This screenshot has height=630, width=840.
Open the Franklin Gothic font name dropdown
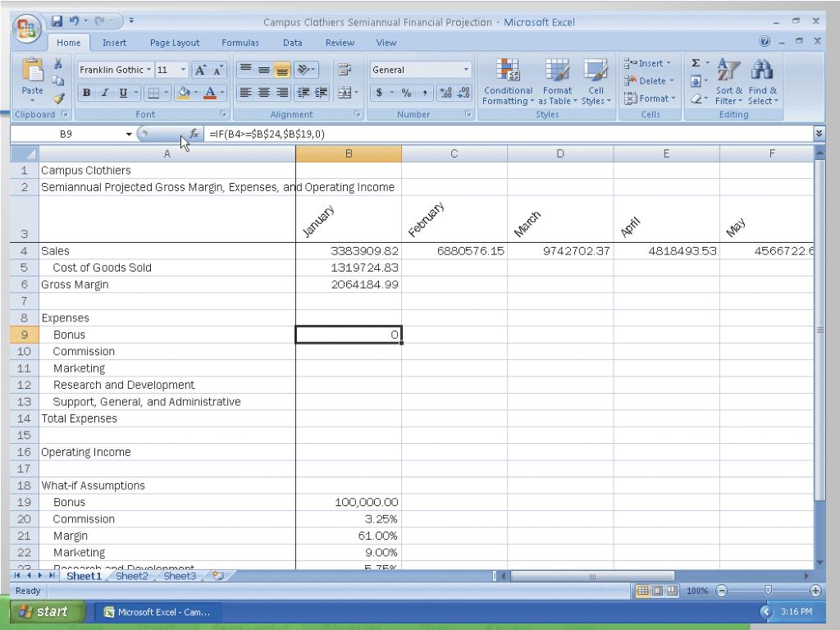(x=149, y=70)
